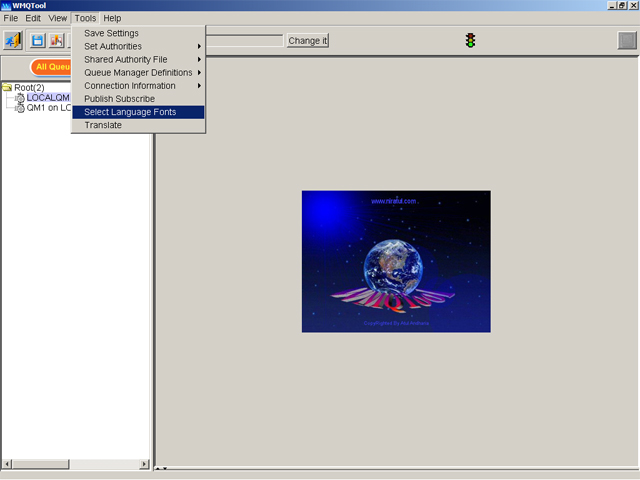Screen dimensions: 640x480
Task: Select the QM1 on LC tree node
Action: coord(49,108)
